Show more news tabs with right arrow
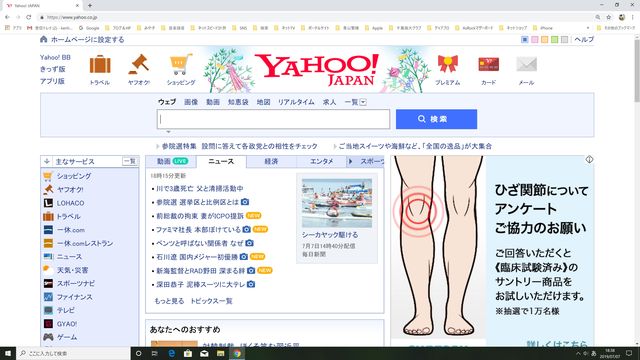640x360 pixels. pyautogui.click(x=350, y=162)
